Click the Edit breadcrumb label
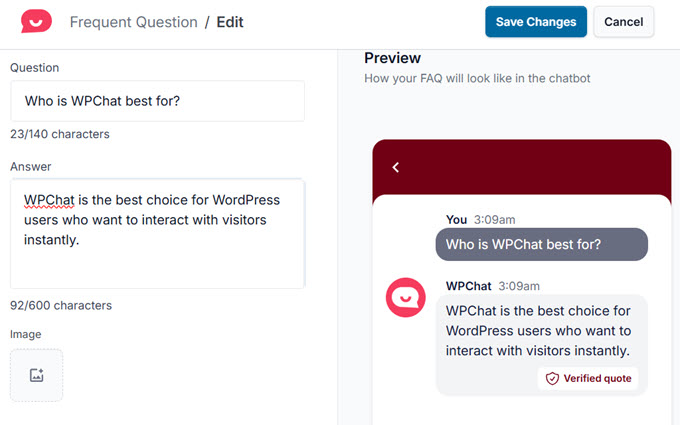The image size is (680, 425). pyautogui.click(x=230, y=22)
